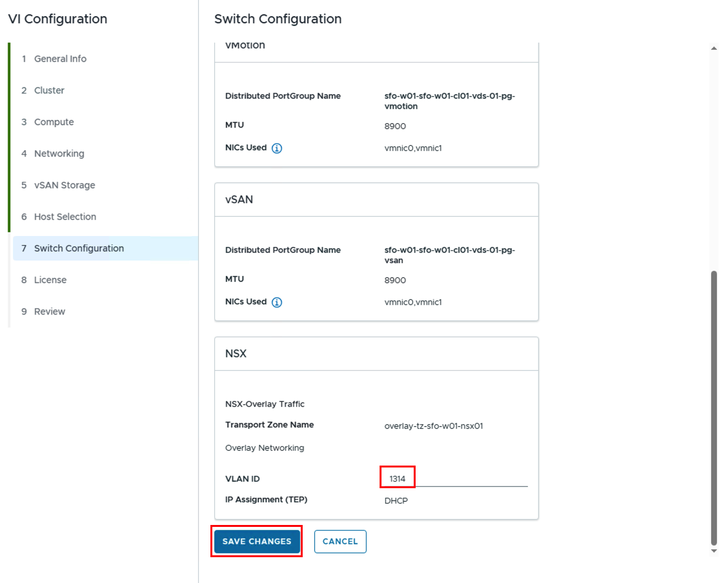Edit the VLAN ID input field
The height and width of the screenshot is (583, 728).
(x=456, y=479)
